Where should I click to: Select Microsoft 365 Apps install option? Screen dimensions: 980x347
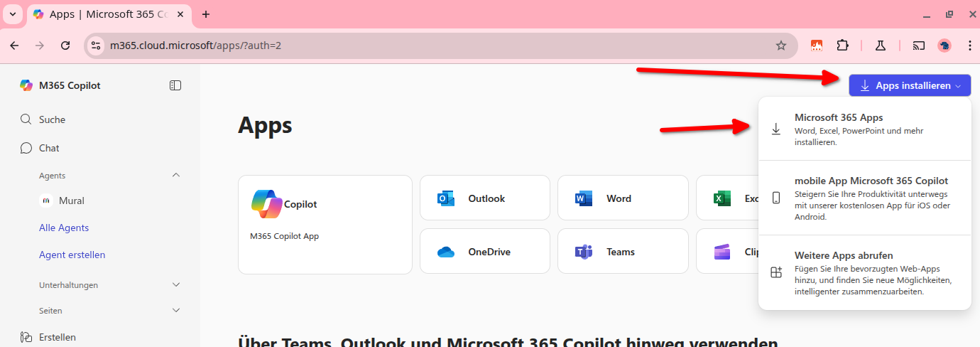coord(865,129)
